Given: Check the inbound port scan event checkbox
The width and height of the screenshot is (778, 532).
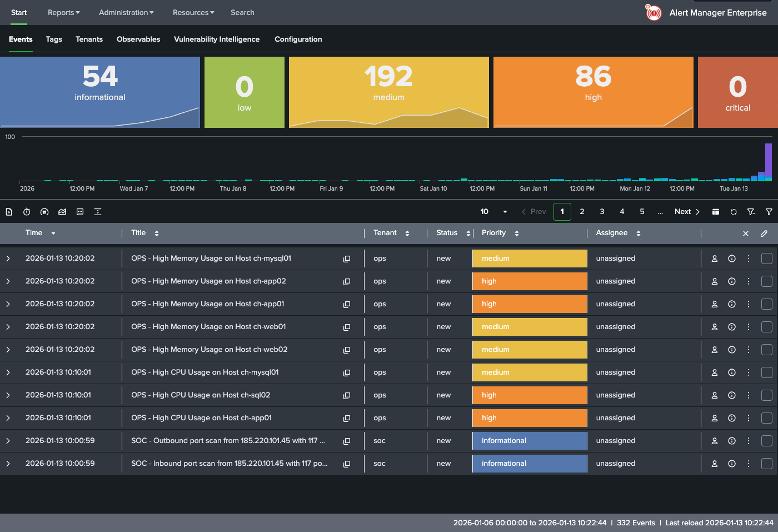Looking at the screenshot, I should click(767, 464).
